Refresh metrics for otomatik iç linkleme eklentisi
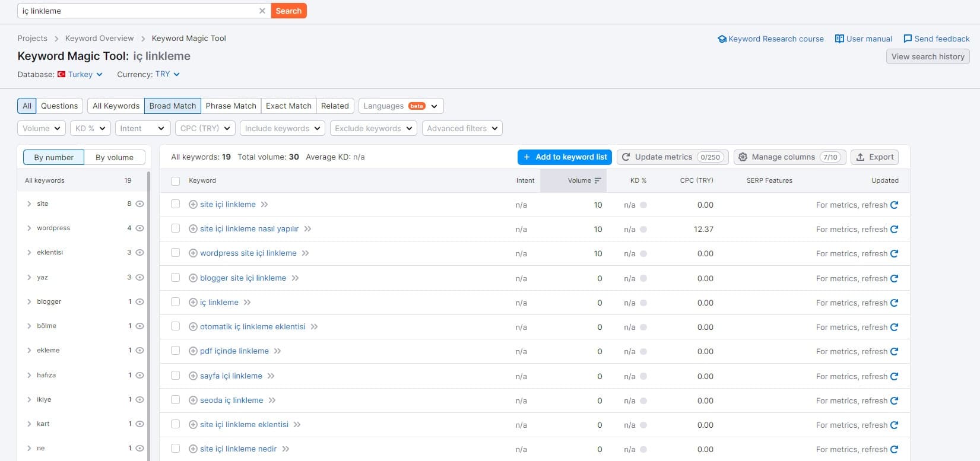The image size is (980, 461). click(894, 327)
